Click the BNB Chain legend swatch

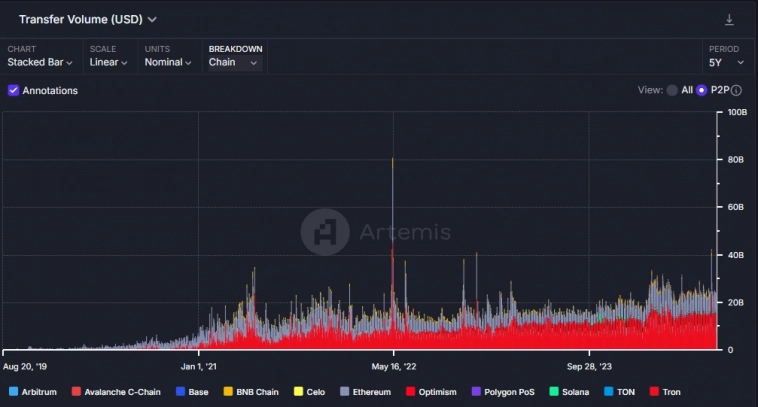pos(228,392)
